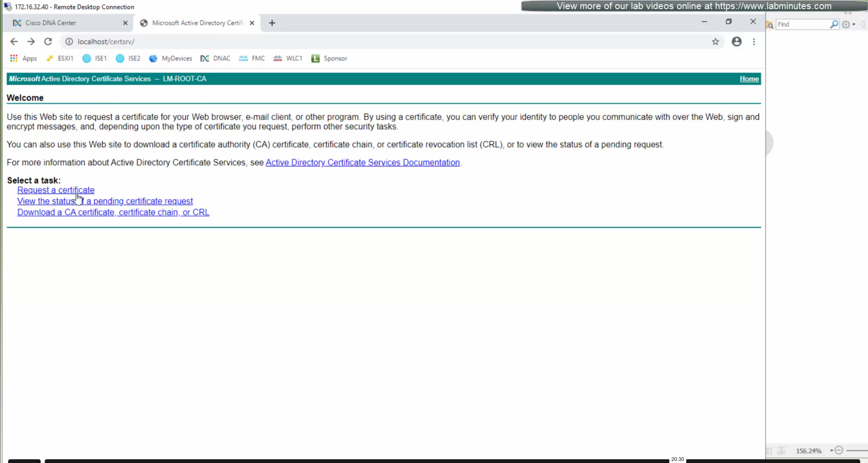Image resolution: width=868 pixels, height=463 pixels.
Task: Click Download a CA certificate link
Action: [x=113, y=212]
